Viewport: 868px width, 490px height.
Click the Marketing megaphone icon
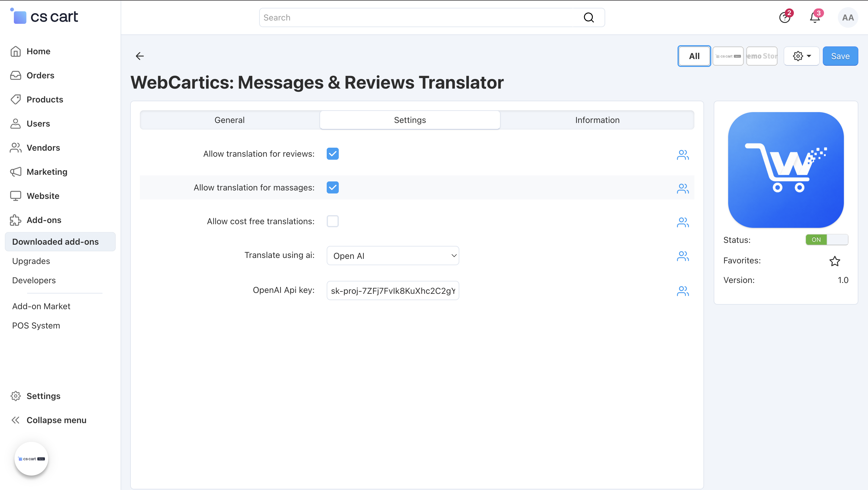click(15, 172)
